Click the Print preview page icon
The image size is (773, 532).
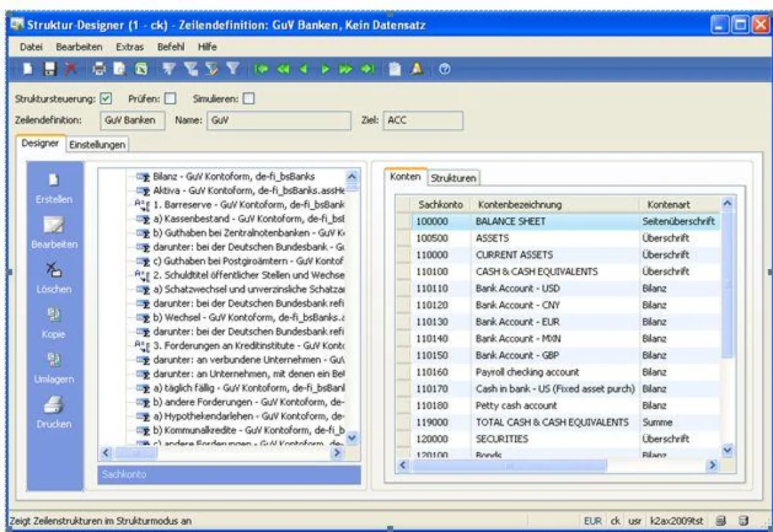point(120,69)
